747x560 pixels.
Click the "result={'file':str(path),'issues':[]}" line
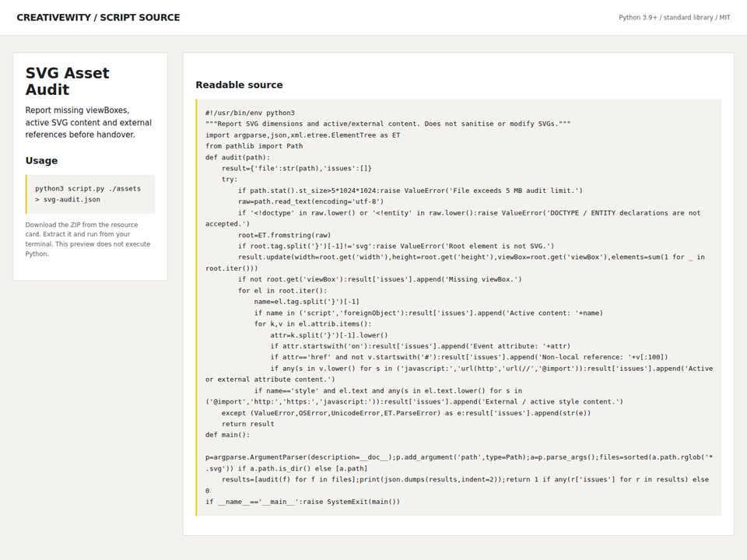point(296,168)
